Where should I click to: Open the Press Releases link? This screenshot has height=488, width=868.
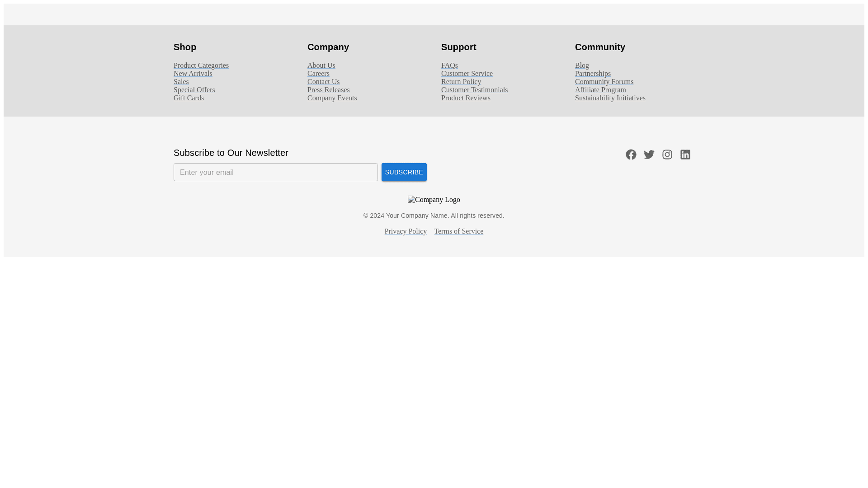coord(328,90)
